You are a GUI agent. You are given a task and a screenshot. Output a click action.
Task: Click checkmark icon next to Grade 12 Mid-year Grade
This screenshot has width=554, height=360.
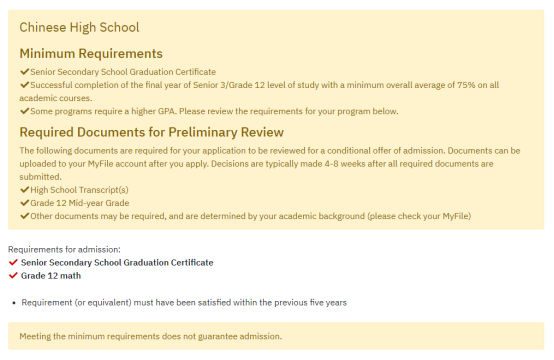tap(24, 203)
